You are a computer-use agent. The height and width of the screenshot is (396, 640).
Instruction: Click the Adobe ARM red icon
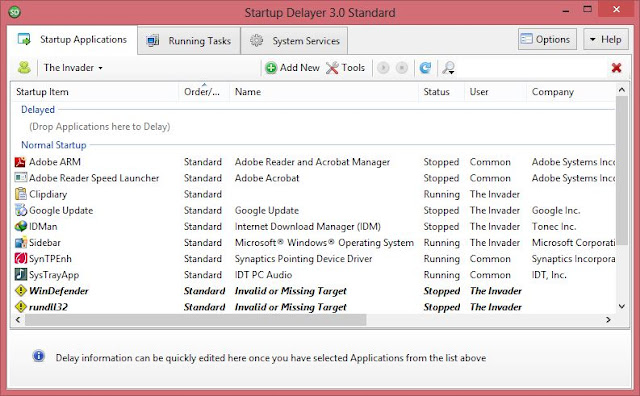[x=20, y=162]
